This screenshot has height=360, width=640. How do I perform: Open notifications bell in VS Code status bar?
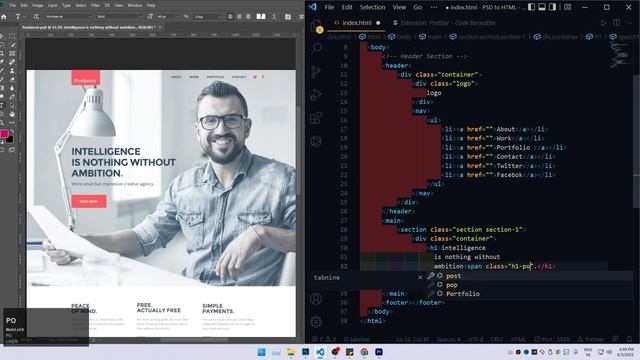pos(629,339)
